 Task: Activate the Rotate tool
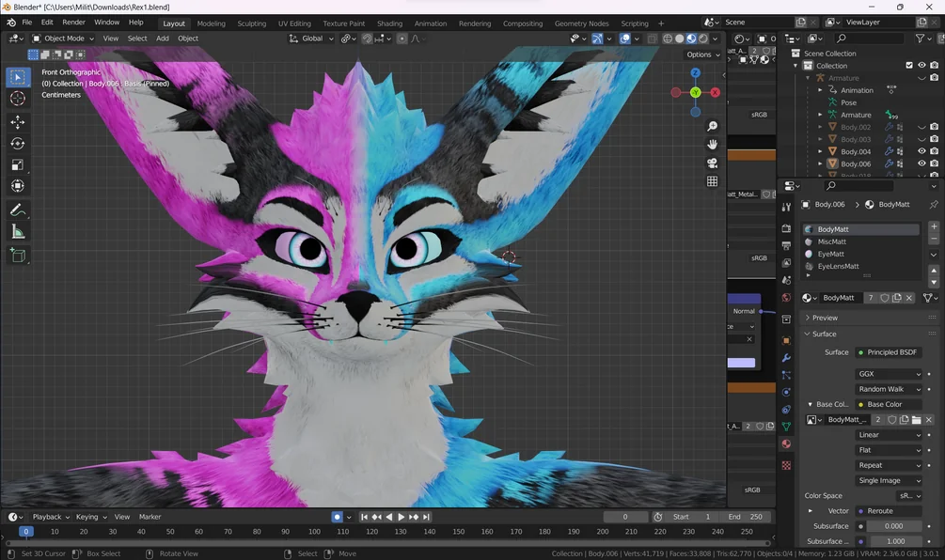tap(18, 144)
